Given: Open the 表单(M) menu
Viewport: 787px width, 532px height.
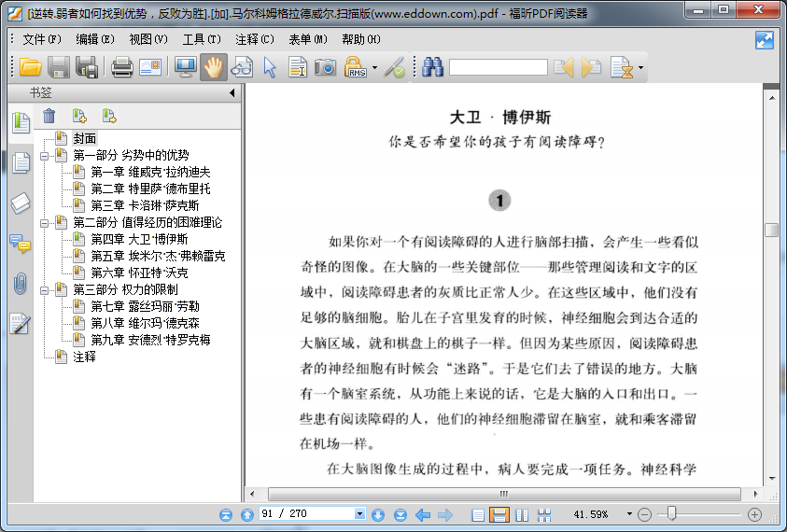Looking at the screenshot, I should (x=308, y=39).
